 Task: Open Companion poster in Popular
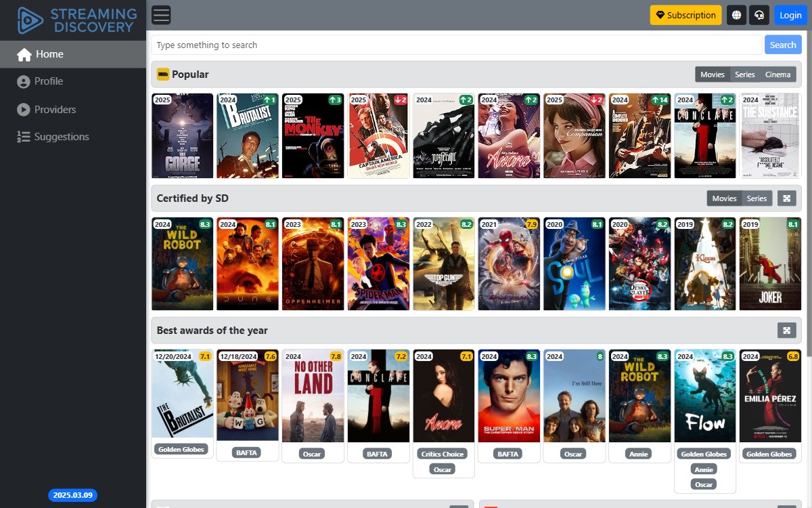click(574, 136)
